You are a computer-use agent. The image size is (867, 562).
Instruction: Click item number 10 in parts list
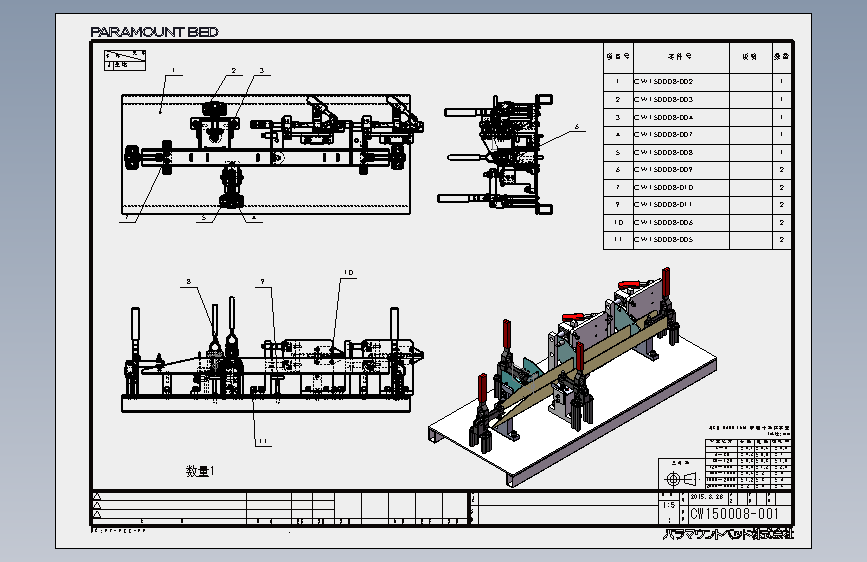point(618,222)
